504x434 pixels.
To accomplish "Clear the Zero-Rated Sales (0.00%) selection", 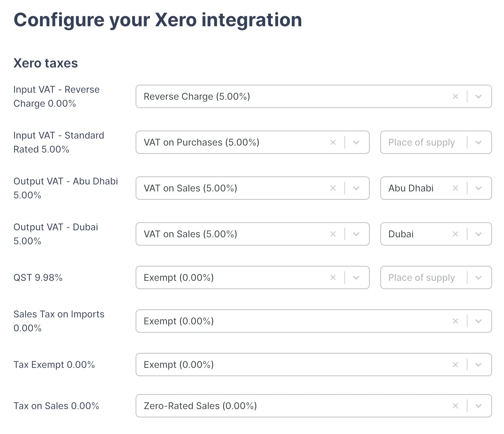I will (455, 406).
